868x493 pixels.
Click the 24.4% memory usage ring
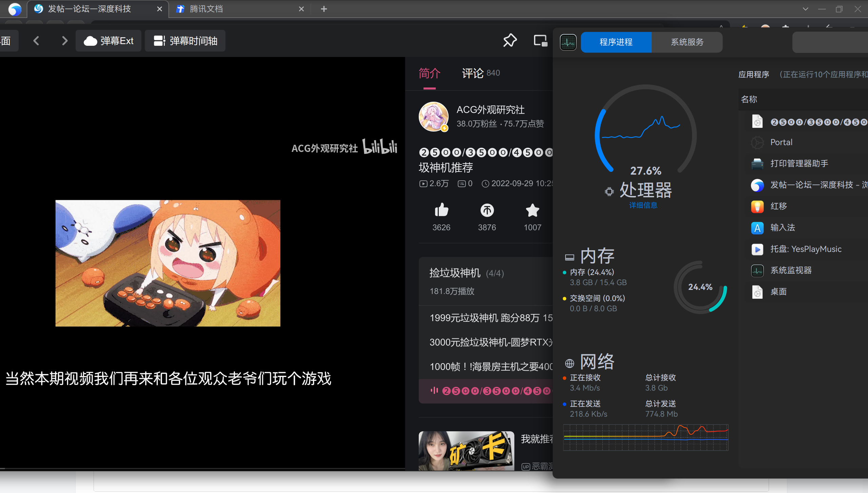pyautogui.click(x=700, y=287)
